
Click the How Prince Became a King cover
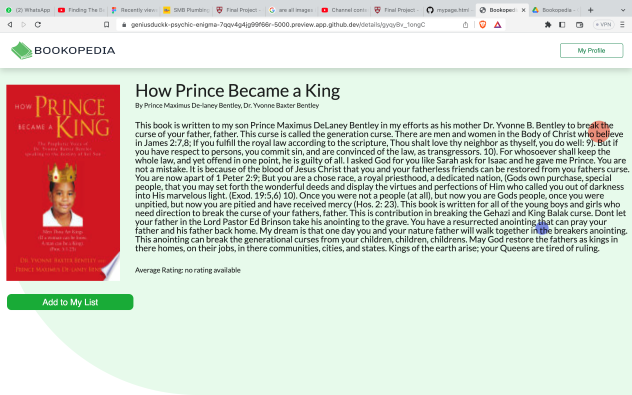pyautogui.click(x=63, y=183)
